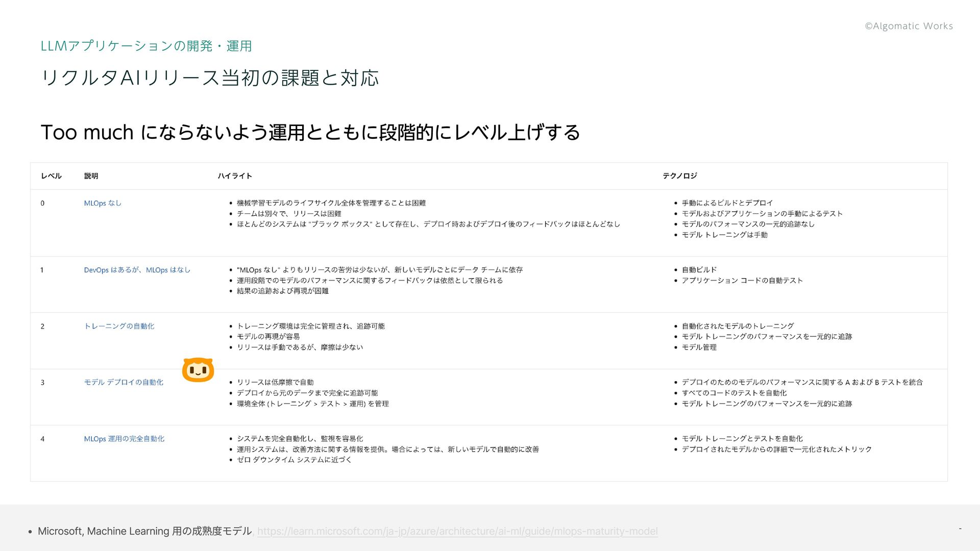Click the ハイライト column header

click(x=235, y=176)
